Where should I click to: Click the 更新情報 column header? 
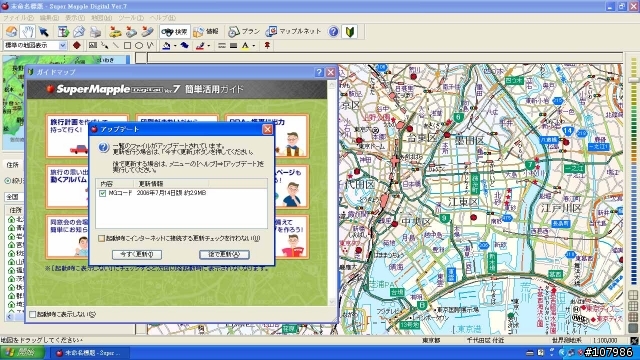[x=171, y=184]
